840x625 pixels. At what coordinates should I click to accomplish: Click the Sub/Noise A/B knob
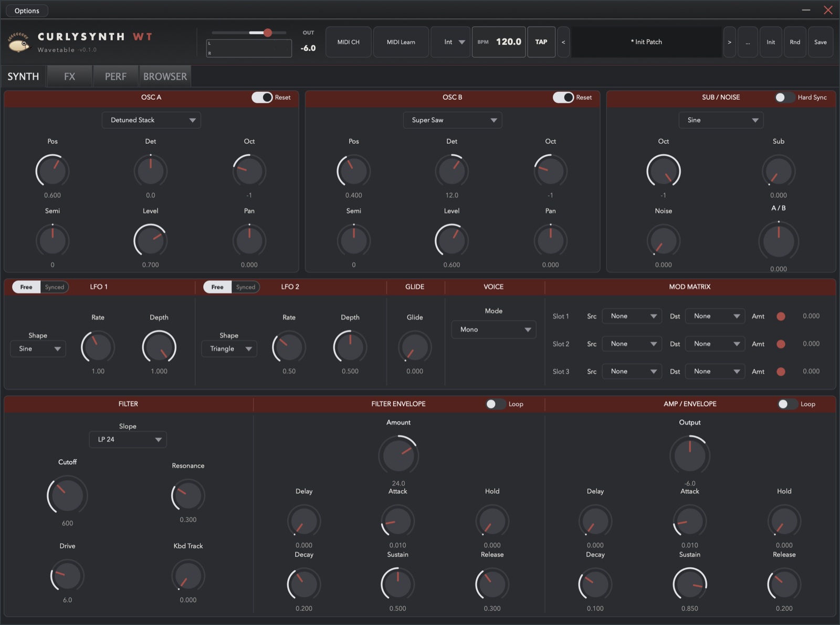click(779, 241)
